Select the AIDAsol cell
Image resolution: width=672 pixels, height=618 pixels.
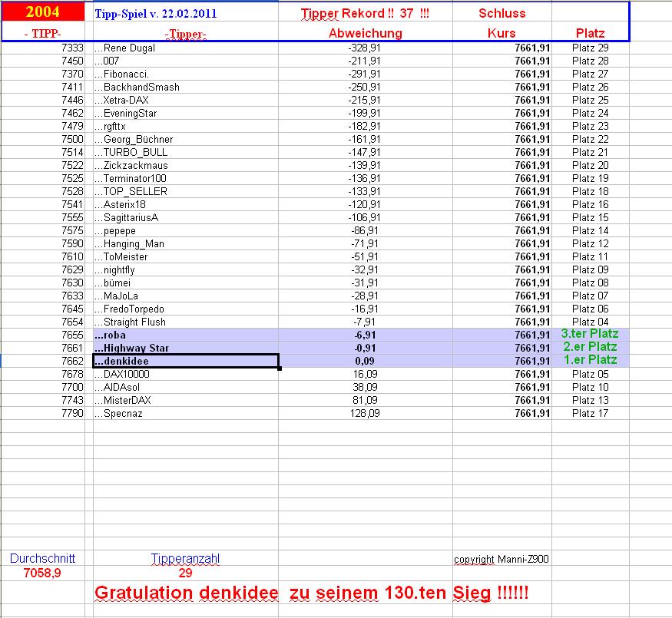pyautogui.click(x=186, y=387)
